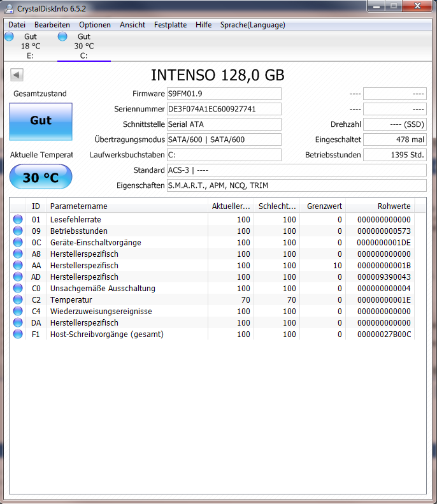Click the Eingeschaltet 478 mal field
The width and height of the screenshot is (437, 504).
point(395,140)
